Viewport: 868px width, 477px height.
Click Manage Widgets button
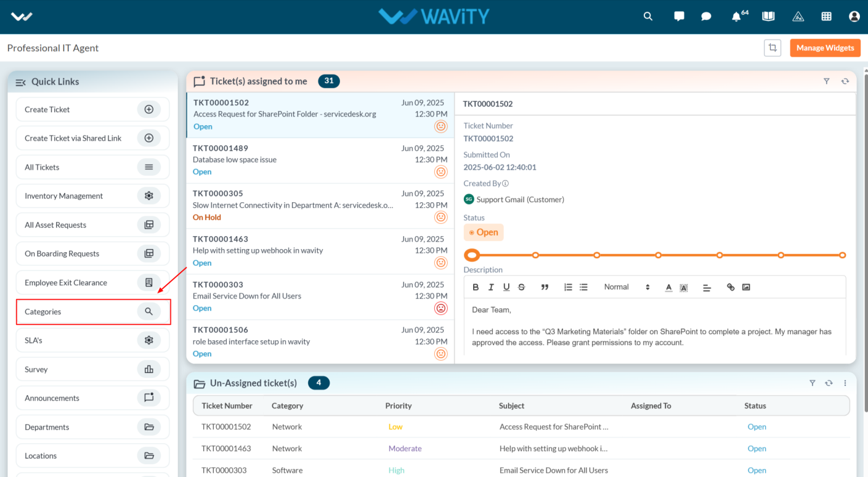tap(825, 47)
